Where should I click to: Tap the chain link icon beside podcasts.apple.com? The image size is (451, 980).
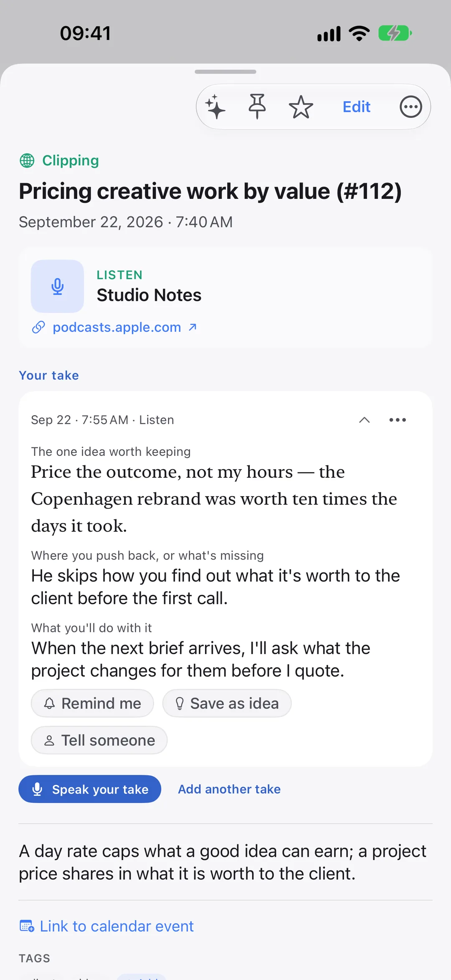[x=38, y=328]
